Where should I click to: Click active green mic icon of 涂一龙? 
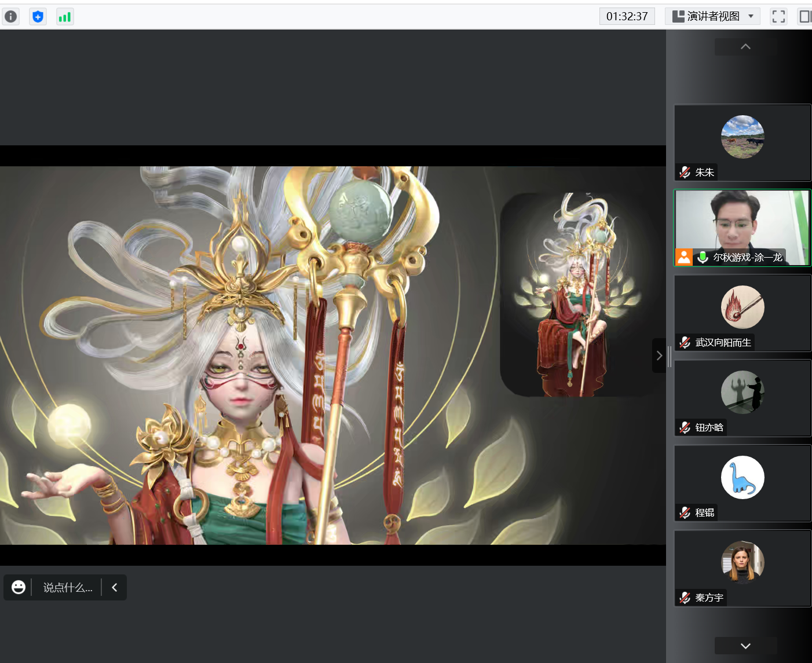[x=703, y=257]
